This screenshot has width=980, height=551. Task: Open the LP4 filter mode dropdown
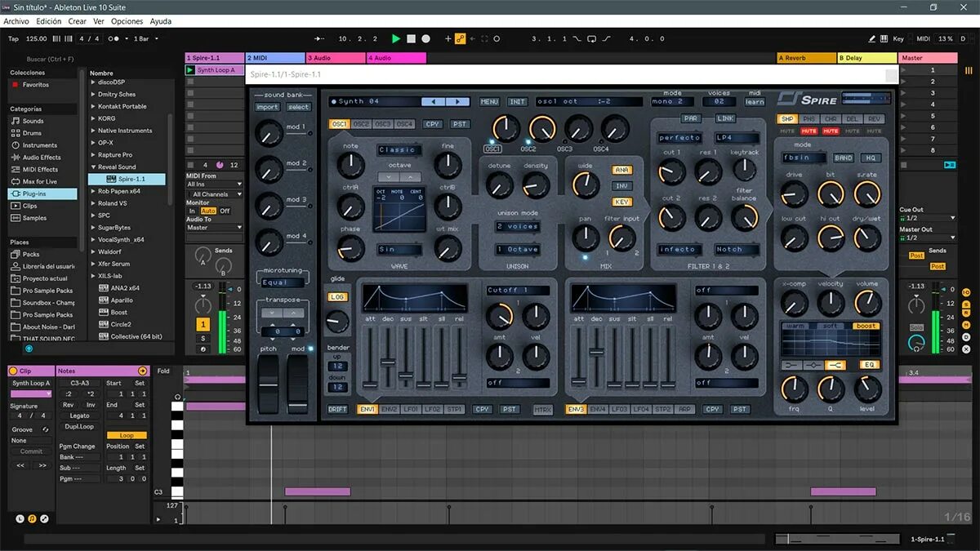tap(737, 138)
